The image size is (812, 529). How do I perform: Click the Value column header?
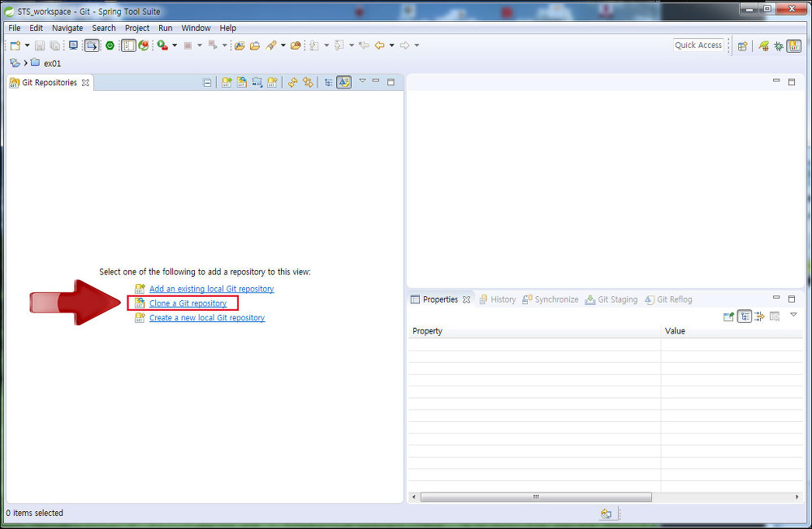coord(732,331)
